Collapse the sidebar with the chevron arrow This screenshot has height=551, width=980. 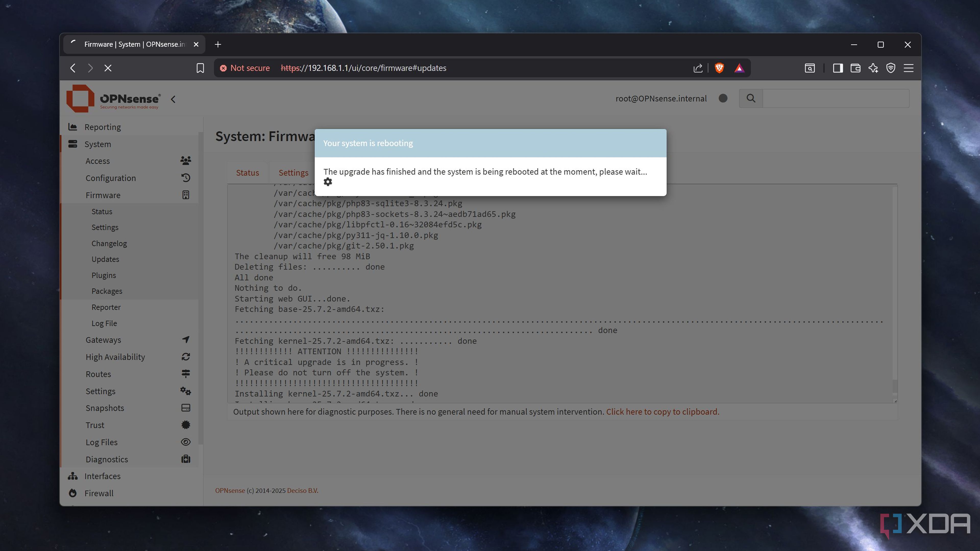tap(173, 99)
